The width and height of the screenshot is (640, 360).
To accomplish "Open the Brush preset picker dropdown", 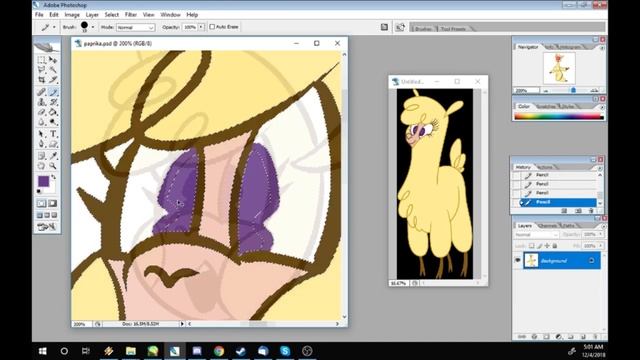I will [x=93, y=27].
